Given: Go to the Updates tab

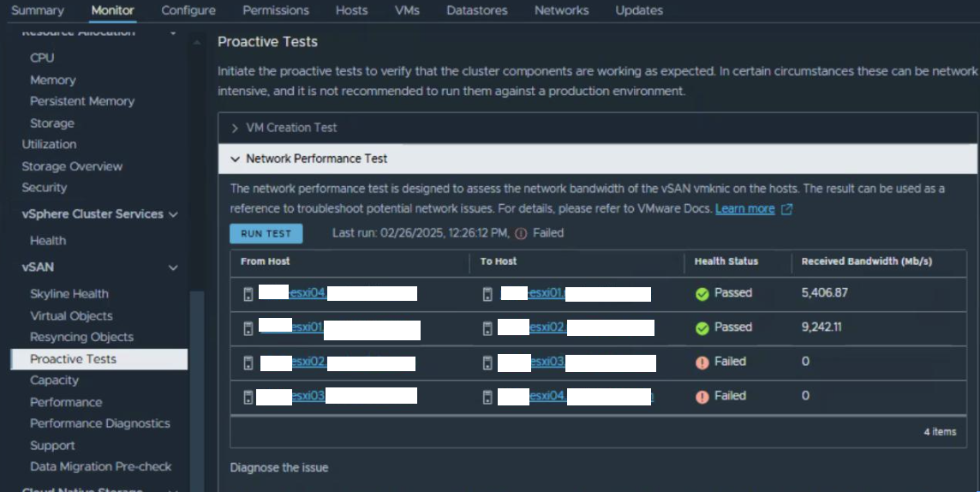Looking at the screenshot, I should coord(639,10).
